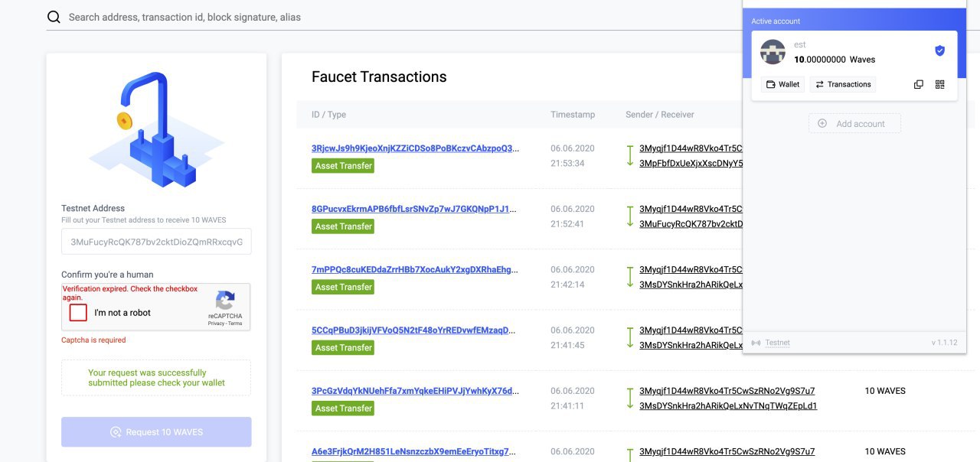Image resolution: width=980 pixels, height=462 pixels.
Task: Click the Faucet Transactions heading
Action: (379, 76)
